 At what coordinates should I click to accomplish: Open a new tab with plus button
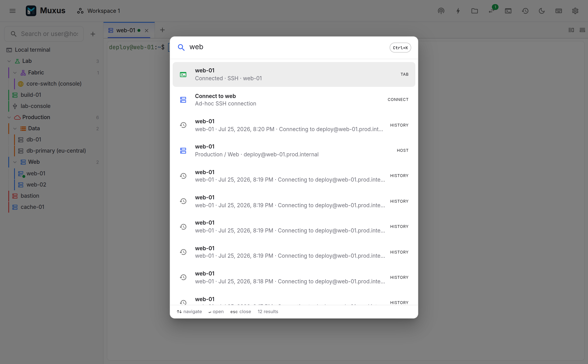click(x=162, y=30)
